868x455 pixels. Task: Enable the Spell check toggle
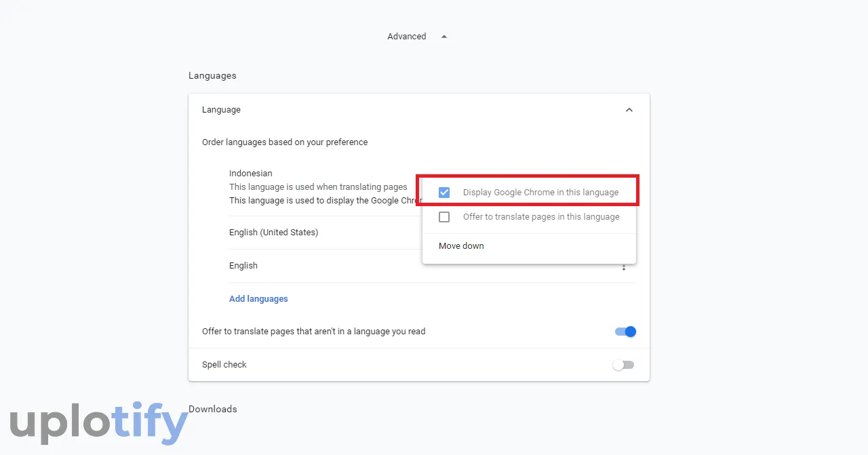(x=623, y=365)
